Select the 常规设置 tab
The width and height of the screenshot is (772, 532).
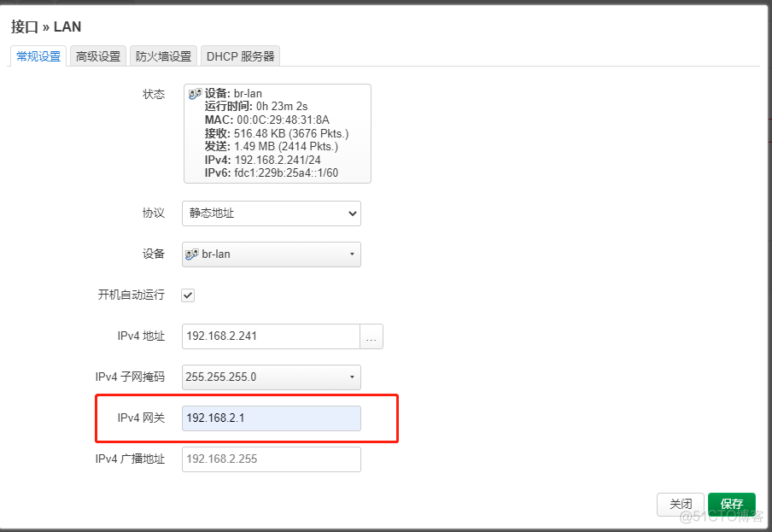coord(38,56)
